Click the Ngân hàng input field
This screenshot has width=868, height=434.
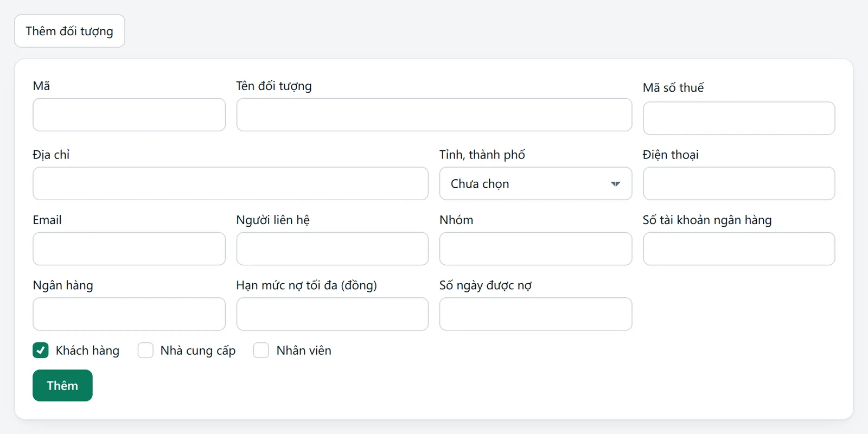129,314
